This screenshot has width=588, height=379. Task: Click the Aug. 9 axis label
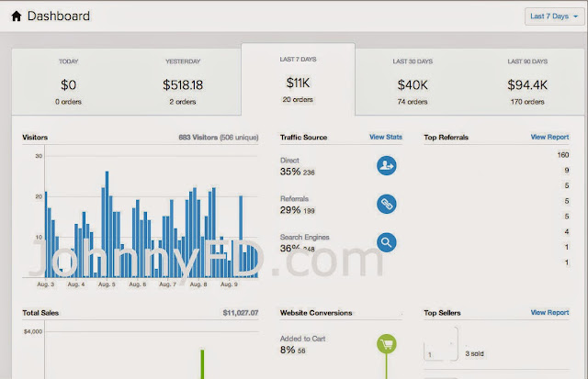point(229,284)
